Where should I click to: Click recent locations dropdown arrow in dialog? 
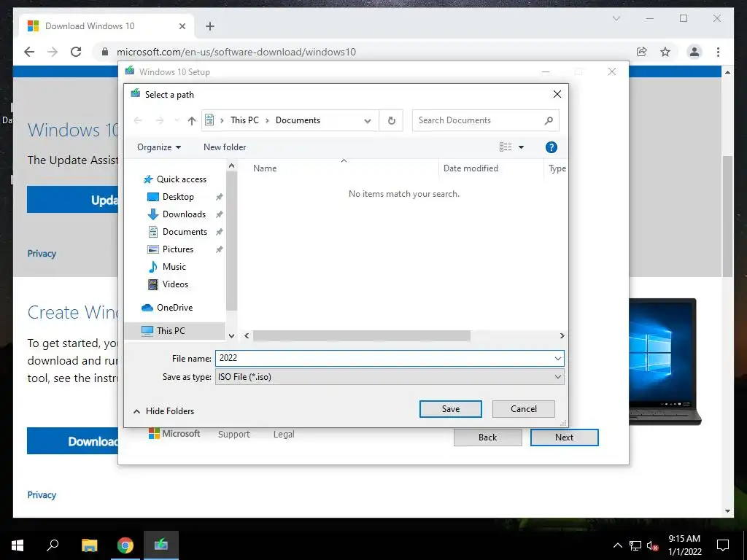point(177,120)
